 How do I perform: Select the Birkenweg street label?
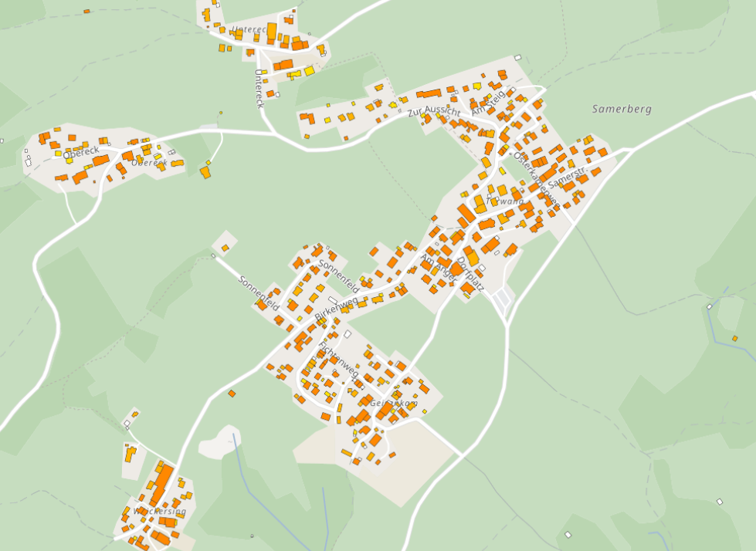pos(336,307)
